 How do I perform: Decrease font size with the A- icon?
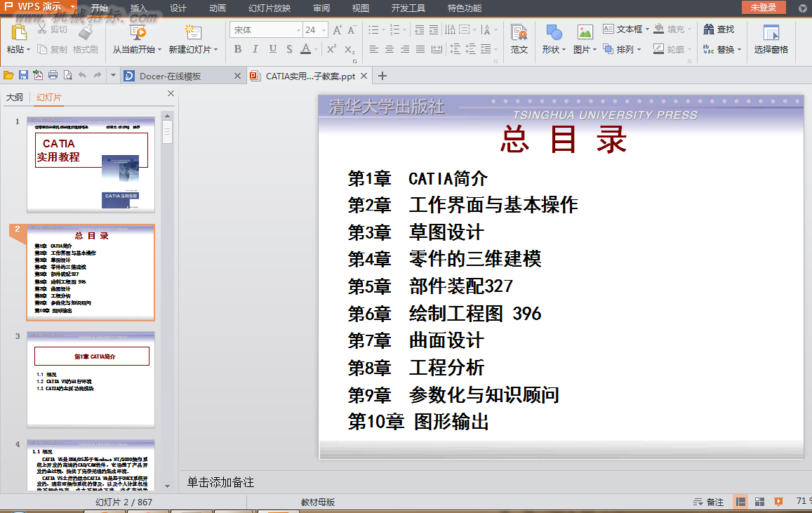coord(351,30)
